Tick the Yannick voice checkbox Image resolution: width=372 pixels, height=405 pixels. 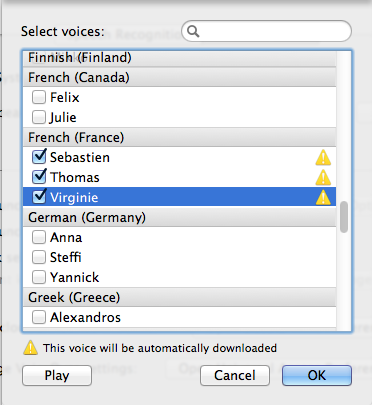39,277
